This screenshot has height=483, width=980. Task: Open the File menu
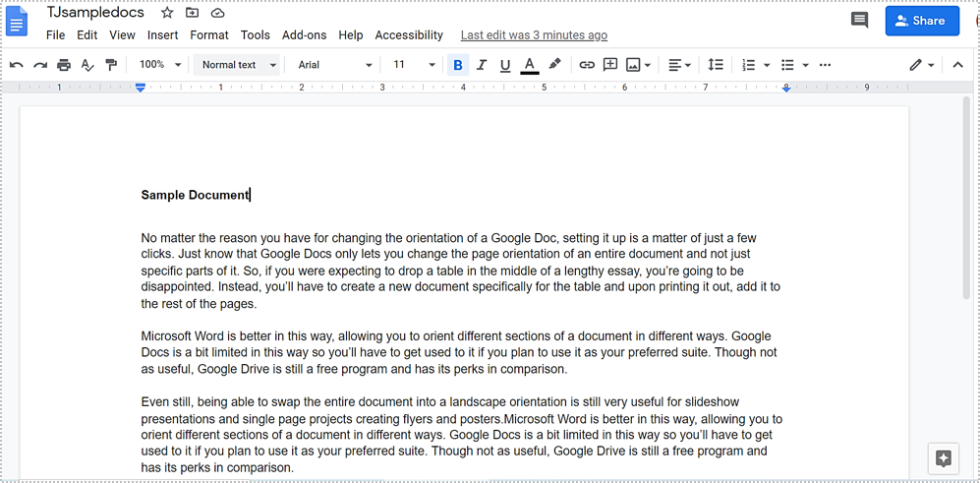(x=56, y=35)
